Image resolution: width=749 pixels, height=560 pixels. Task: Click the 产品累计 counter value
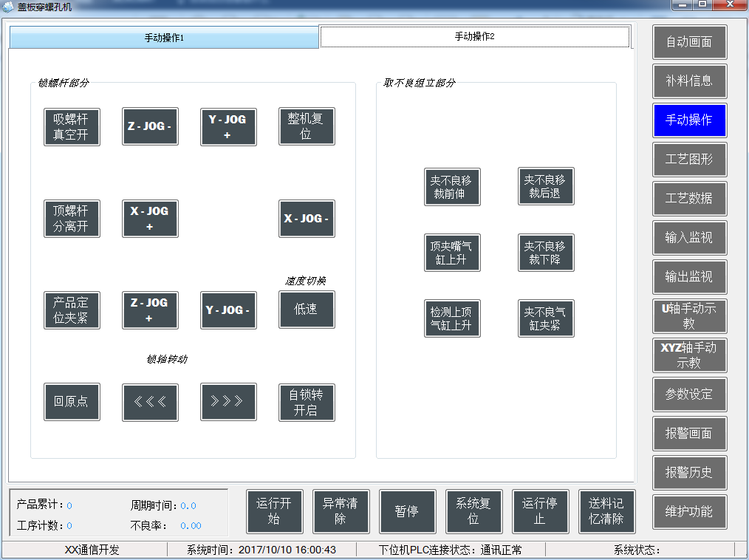[69, 506]
